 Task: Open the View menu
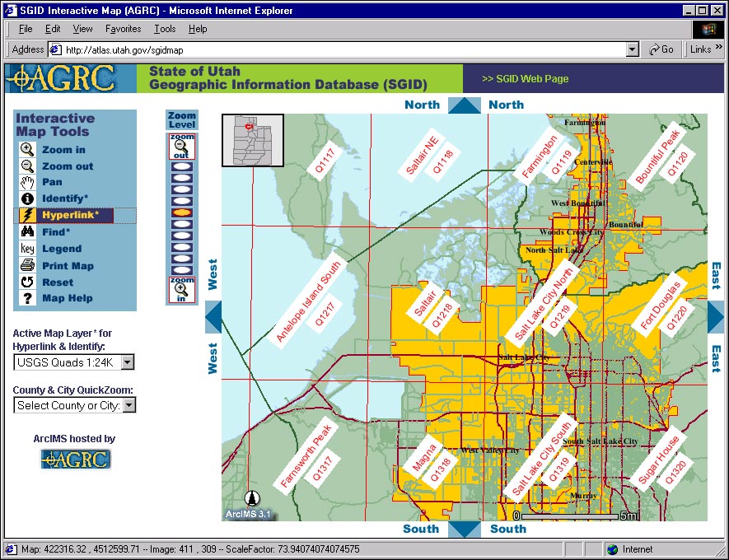82,29
